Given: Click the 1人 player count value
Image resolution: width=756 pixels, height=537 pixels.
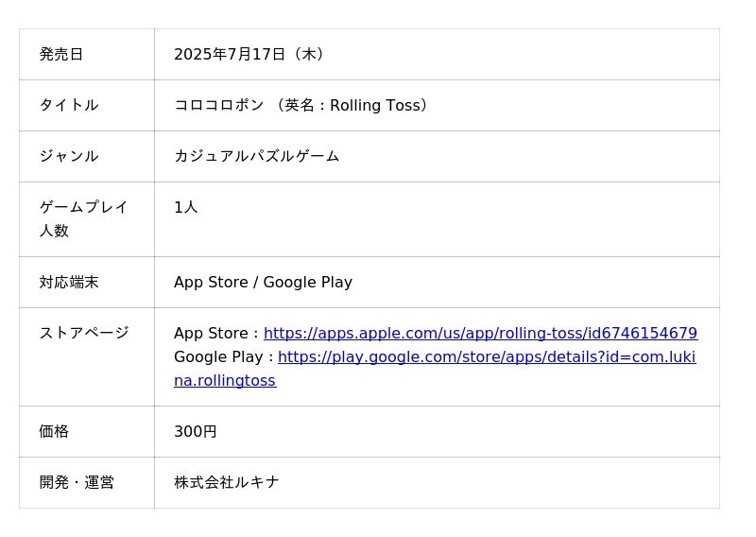Looking at the screenshot, I should point(186,208).
